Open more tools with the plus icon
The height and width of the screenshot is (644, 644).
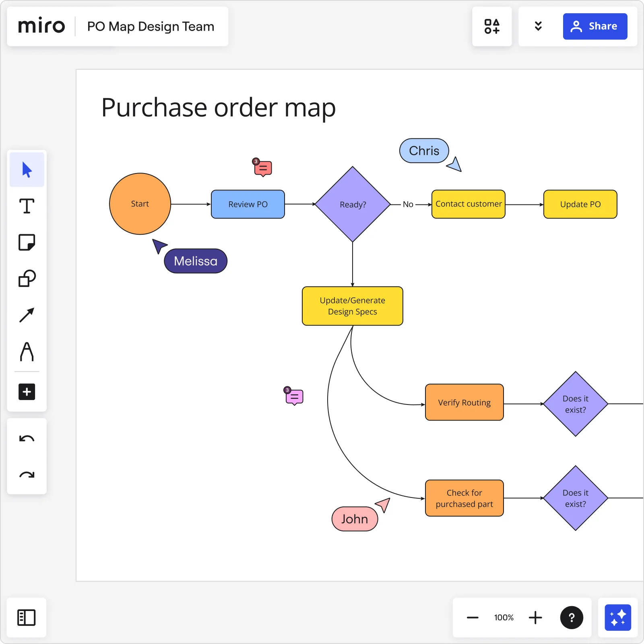click(27, 392)
